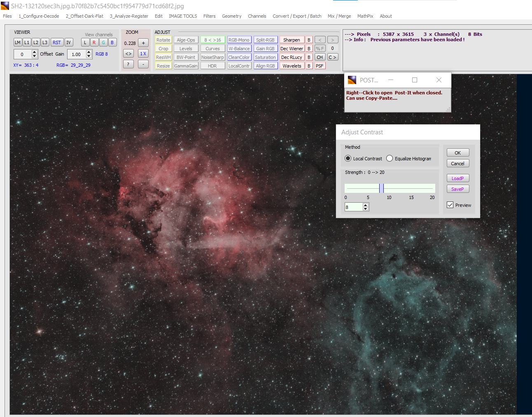Open Alge-Ops
The image size is (532, 417).
tap(186, 40)
